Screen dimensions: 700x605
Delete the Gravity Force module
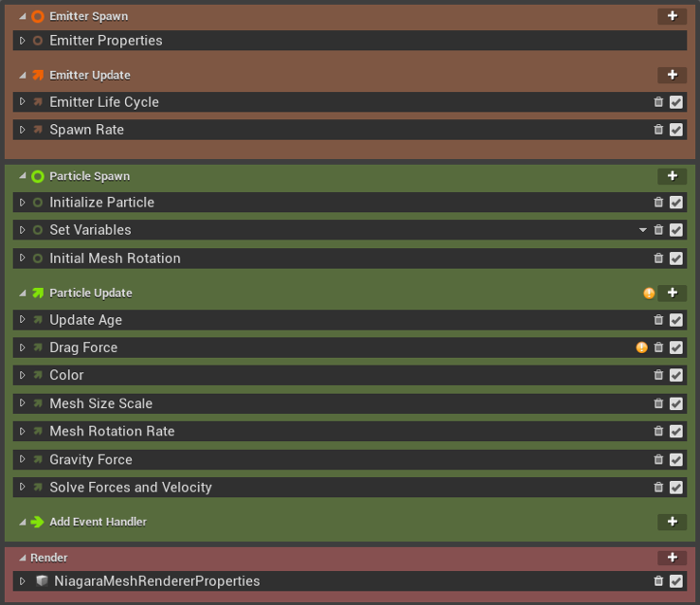[x=658, y=460]
